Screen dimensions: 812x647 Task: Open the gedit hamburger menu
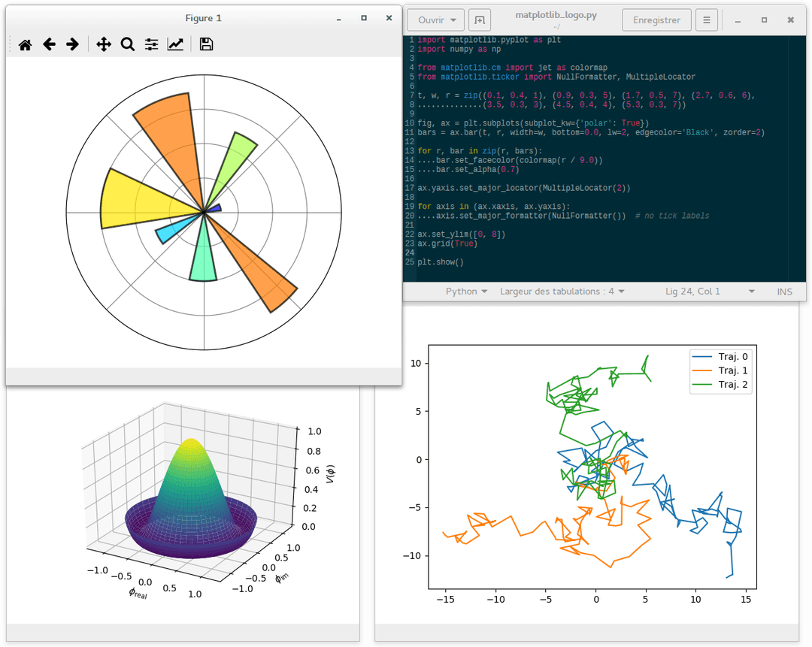(706, 20)
